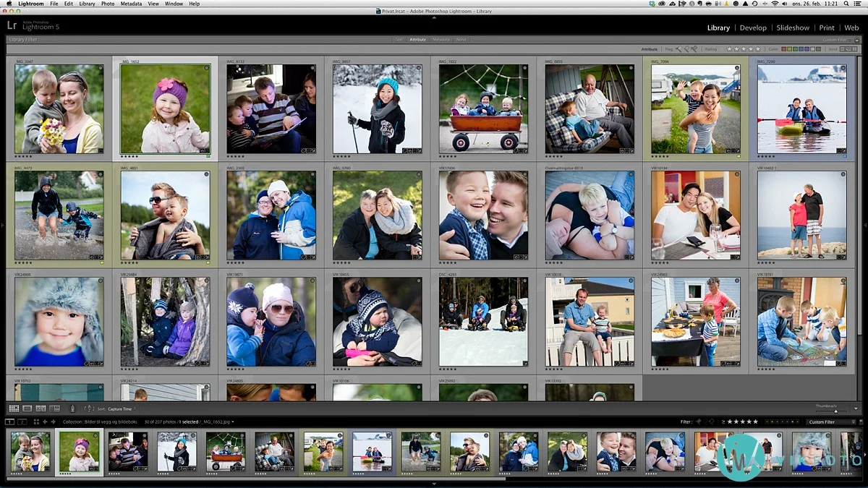
Task: Switch to the Print module
Action: click(827, 27)
